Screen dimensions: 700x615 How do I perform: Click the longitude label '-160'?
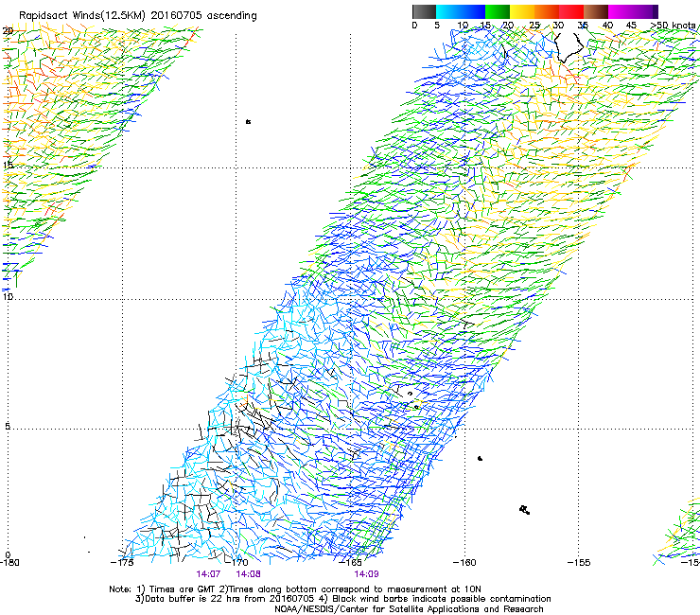click(464, 562)
